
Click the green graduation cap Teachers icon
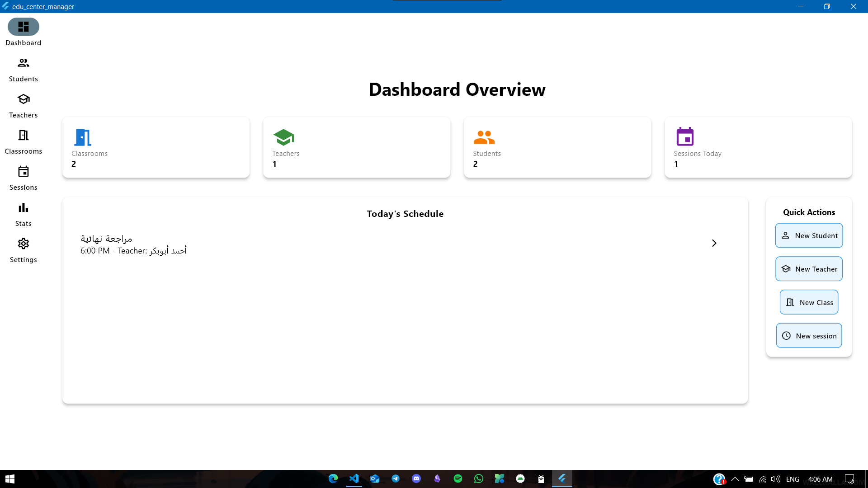283,137
